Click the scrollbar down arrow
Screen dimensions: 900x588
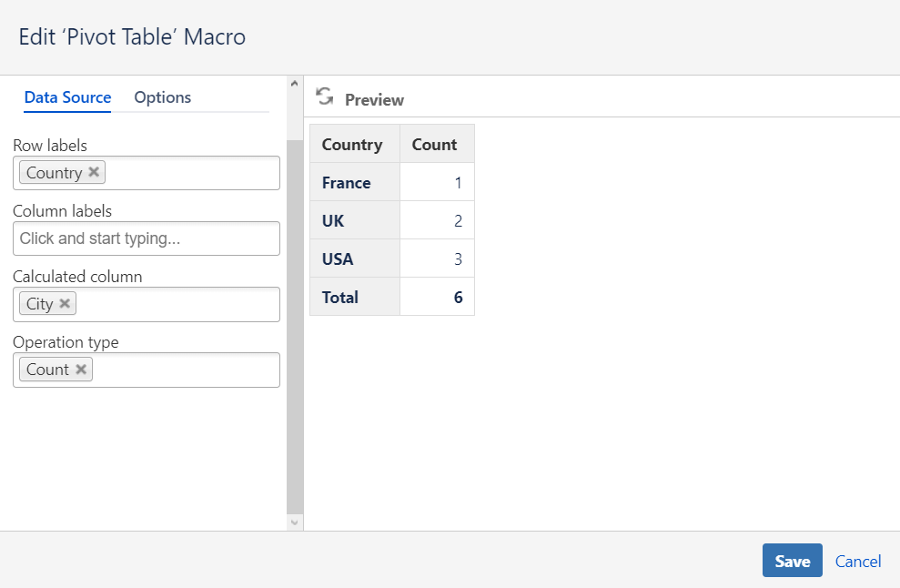294,522
